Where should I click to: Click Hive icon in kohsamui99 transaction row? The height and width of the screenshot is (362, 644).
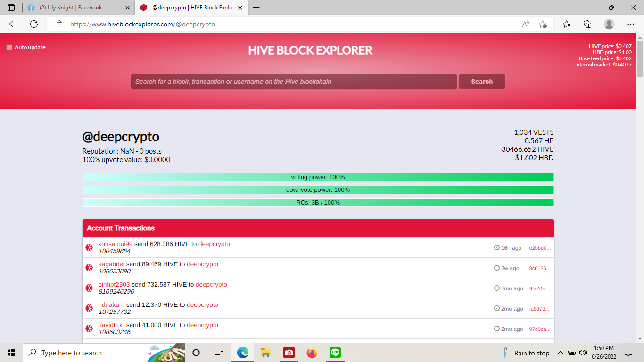click(89, 247)
